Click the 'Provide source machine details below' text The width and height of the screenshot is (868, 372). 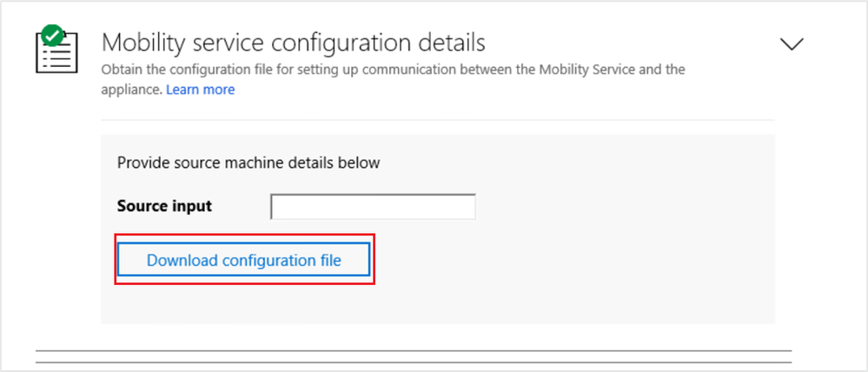coord(248,163)
